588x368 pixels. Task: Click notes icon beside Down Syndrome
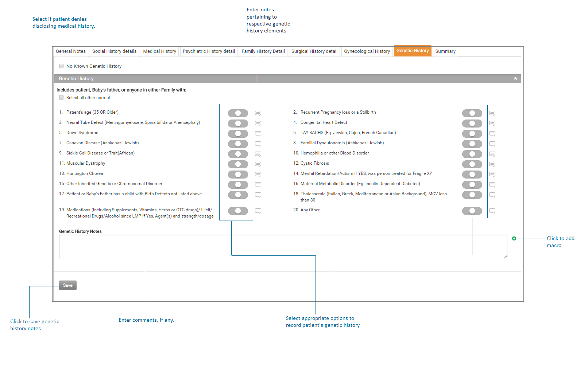pyautogui.click(x=258, y=134)
